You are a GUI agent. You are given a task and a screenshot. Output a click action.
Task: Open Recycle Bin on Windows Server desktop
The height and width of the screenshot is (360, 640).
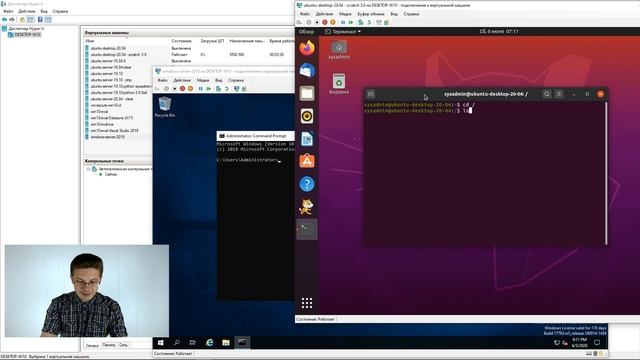(x=165, y=107)
